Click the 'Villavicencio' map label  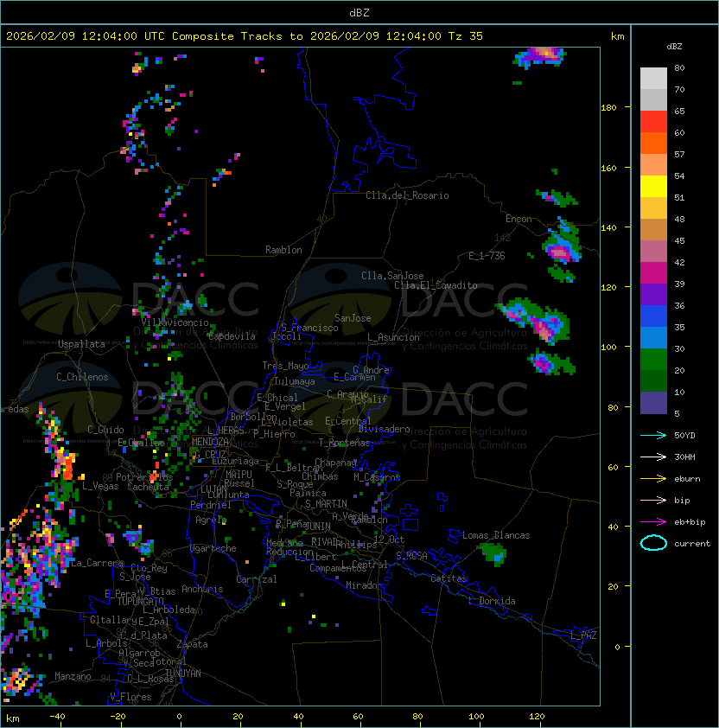[175, 322]
